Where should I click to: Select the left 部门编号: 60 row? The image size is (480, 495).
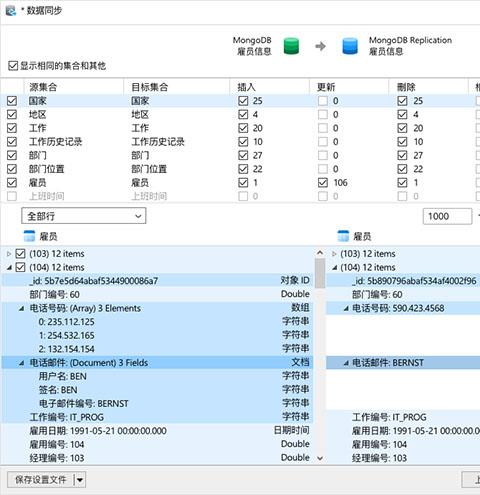[157, 294]
